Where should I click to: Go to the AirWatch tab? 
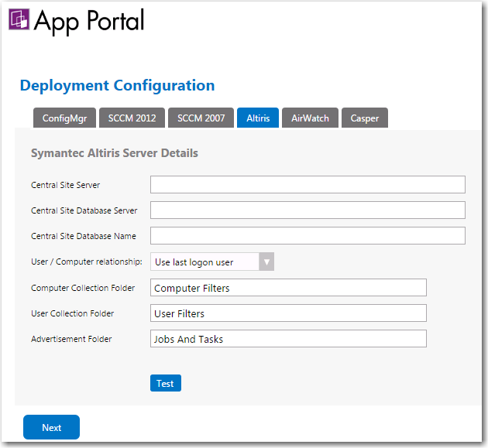point(310,118)
